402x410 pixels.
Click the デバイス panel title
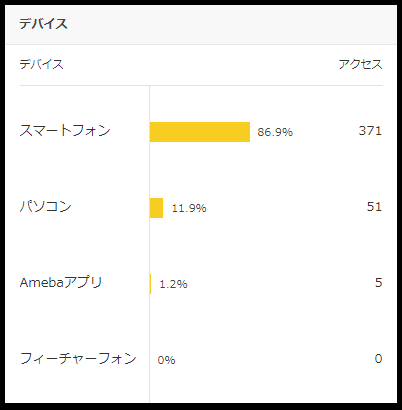43,24
